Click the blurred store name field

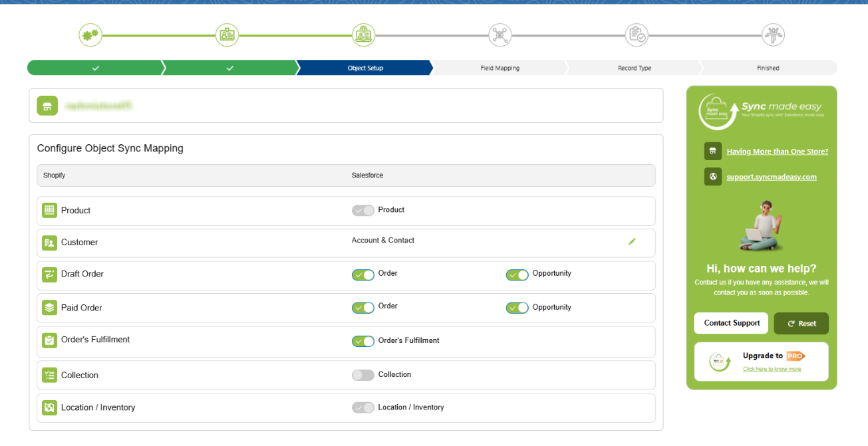98,106
